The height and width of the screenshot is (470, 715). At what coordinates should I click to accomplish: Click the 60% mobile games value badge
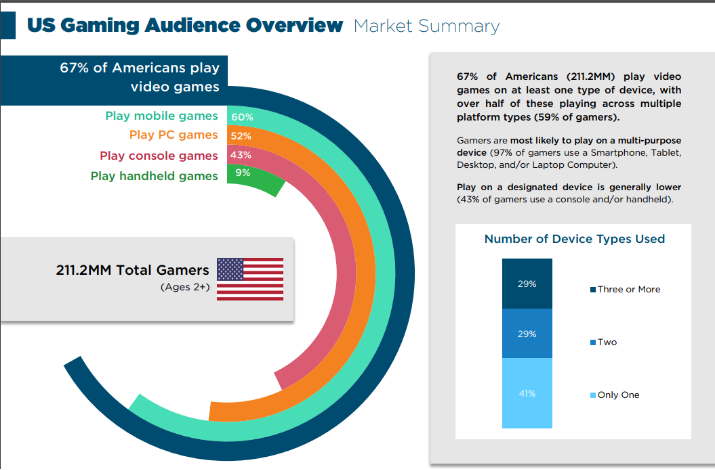(x=242, y=116)
